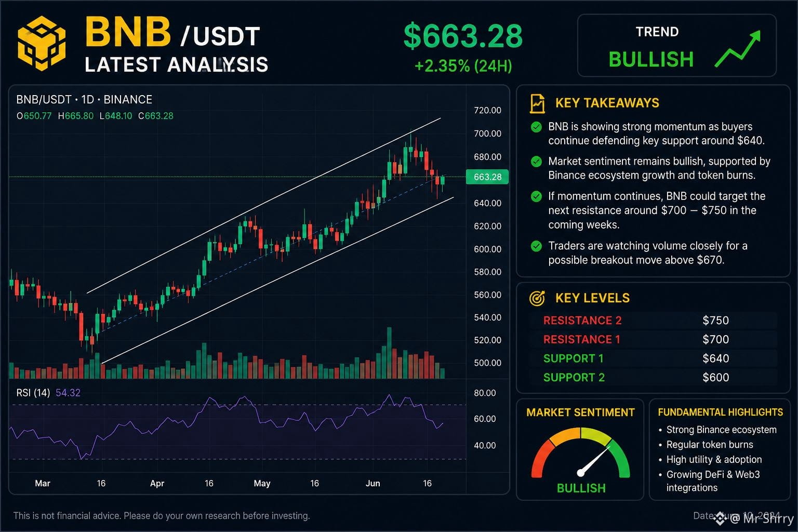Click the 'RSI (14)' indicator label
Image resolution: width=798 pixels, height=532 pixels.
pos(33,393)
